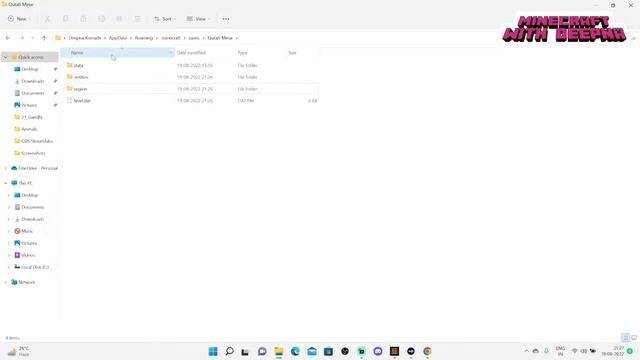Viewport: 640px width, 360px height.
Task: Click AppData in the address bar
Action: [x=118, y=38]
